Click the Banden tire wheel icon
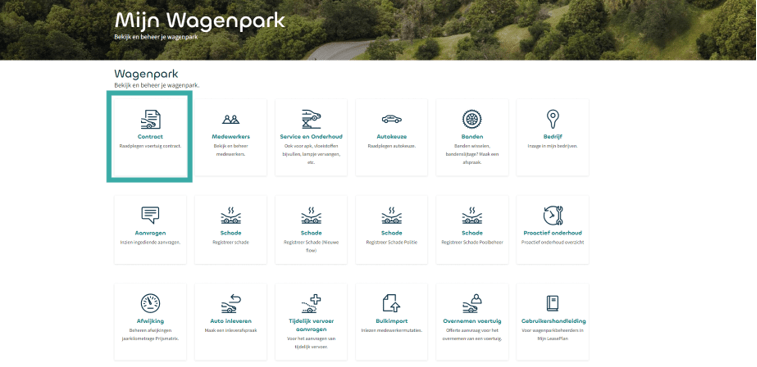Screen dimensions: 757x367 (472, 119)
